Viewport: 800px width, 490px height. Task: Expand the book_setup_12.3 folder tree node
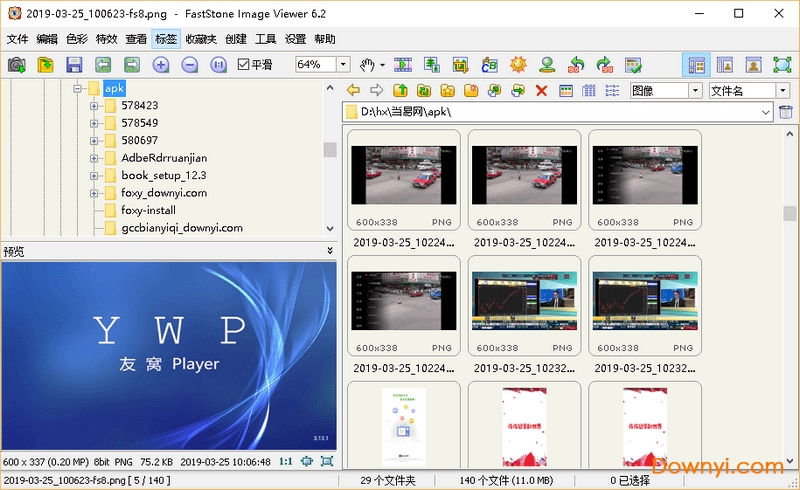pyautogui.click(x=94, y=175)
